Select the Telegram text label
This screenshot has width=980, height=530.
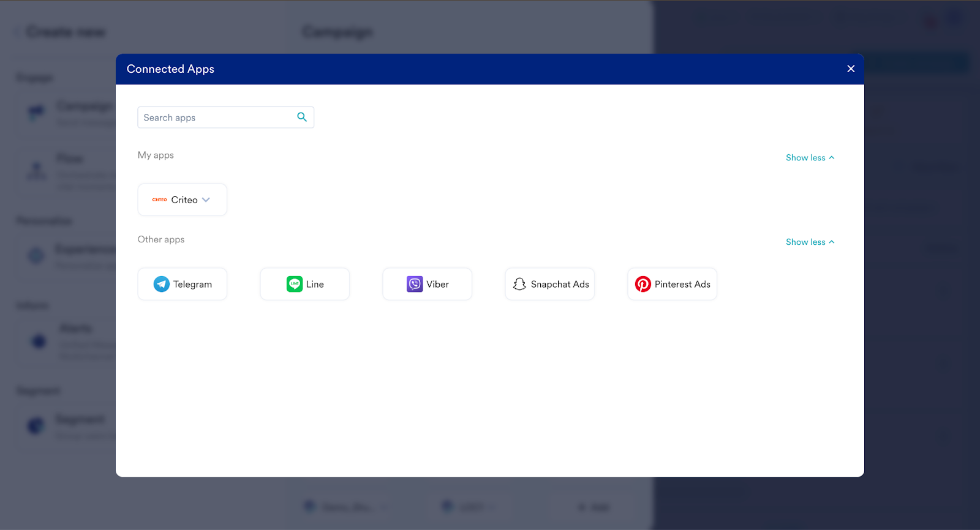192,285
